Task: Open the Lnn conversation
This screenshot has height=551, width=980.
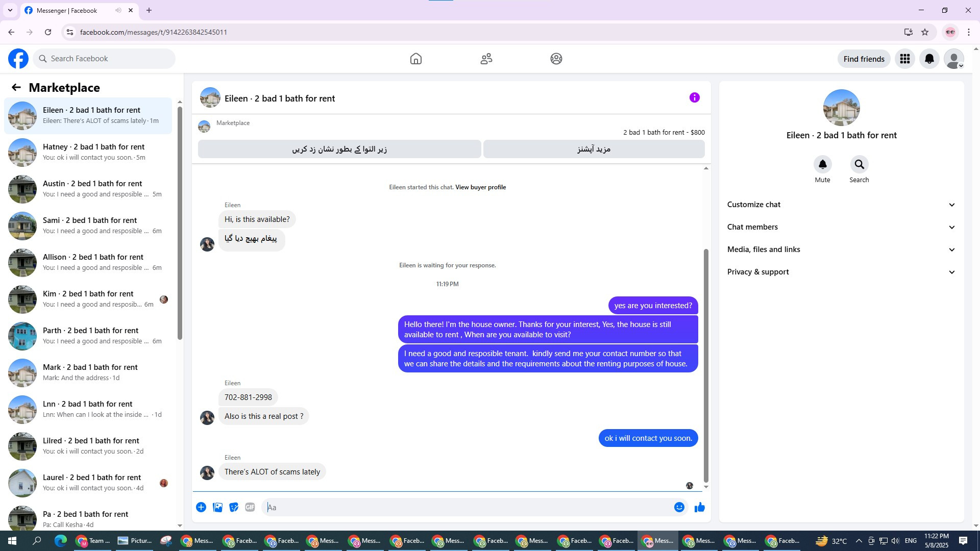Action: tap(88, 409)
